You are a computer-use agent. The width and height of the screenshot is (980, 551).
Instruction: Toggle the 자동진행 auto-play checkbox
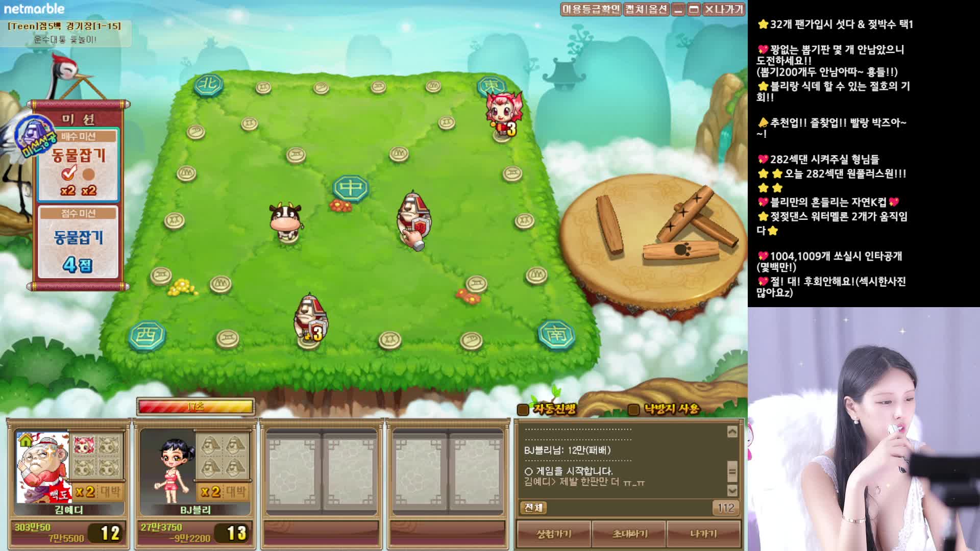coord(523,409)
